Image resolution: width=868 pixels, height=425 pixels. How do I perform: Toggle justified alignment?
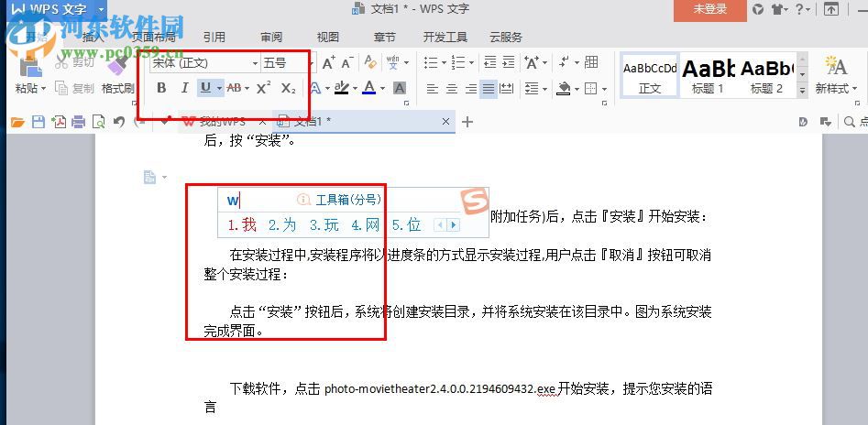coord(489,89)
